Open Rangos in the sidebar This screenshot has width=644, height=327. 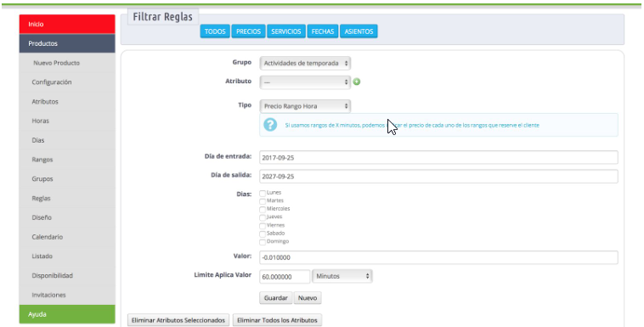point(67,160)
